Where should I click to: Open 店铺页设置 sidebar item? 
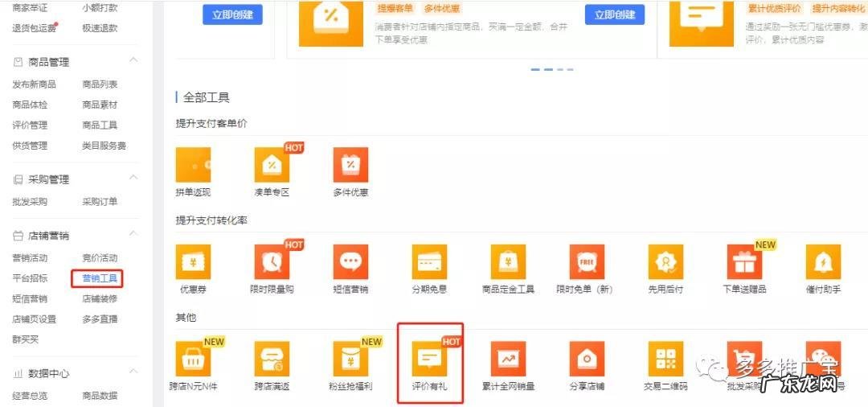tap(34, 319)
